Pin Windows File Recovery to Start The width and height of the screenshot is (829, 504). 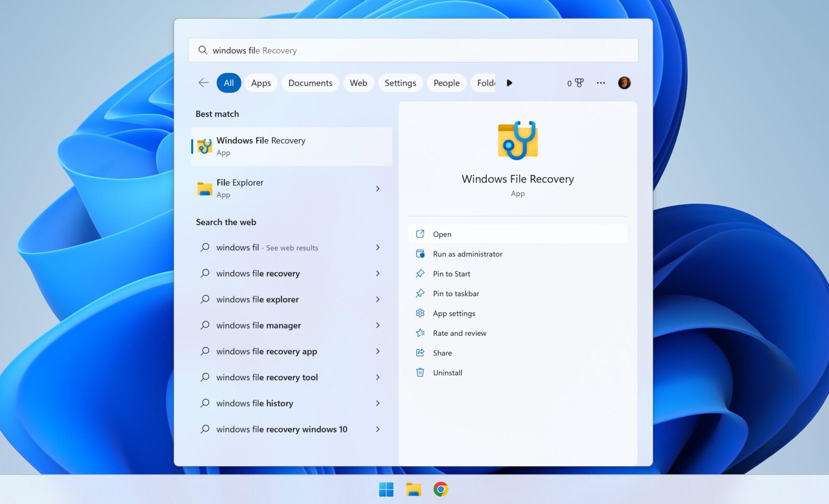(451, 273)
